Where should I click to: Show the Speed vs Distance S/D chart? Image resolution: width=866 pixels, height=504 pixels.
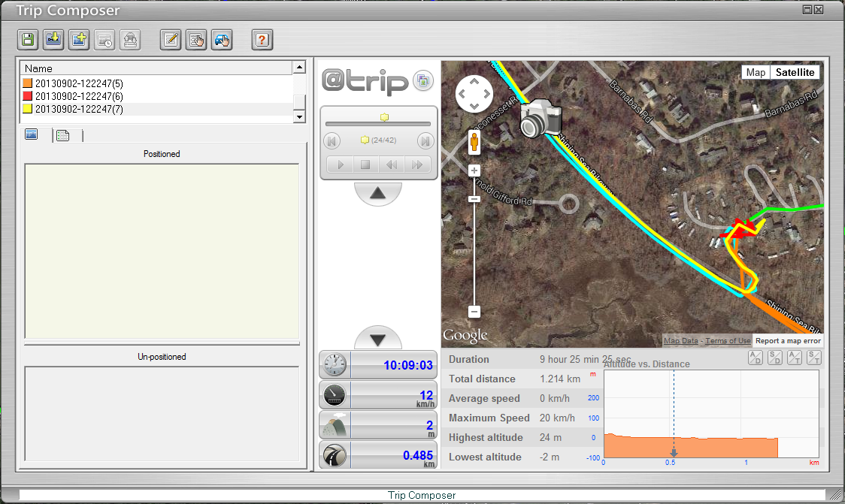click(x=775, y=358)
